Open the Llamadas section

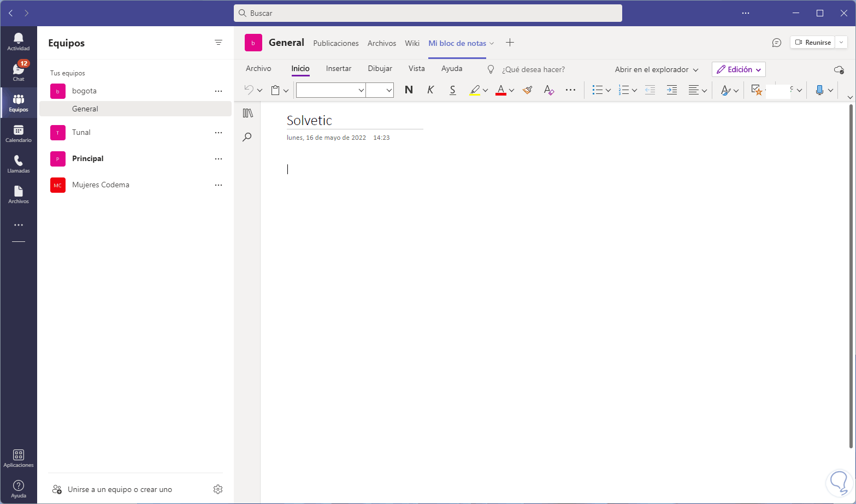[x=19, y=164]
